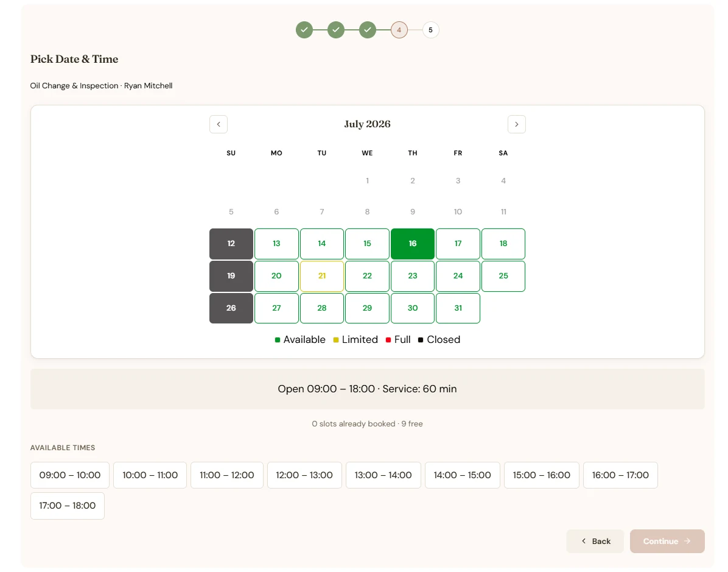Select July 14 on the calendar
Image resolution: width=728 pixels, height=572 pixels.
pos(322,244)
